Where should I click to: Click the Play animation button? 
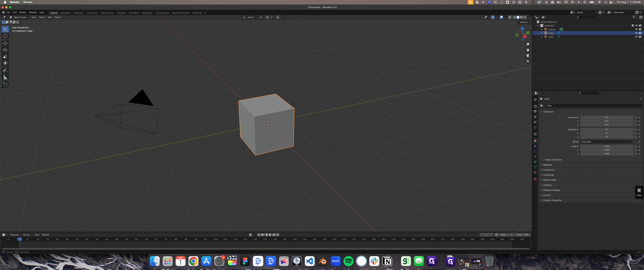[x=270, y=235]
